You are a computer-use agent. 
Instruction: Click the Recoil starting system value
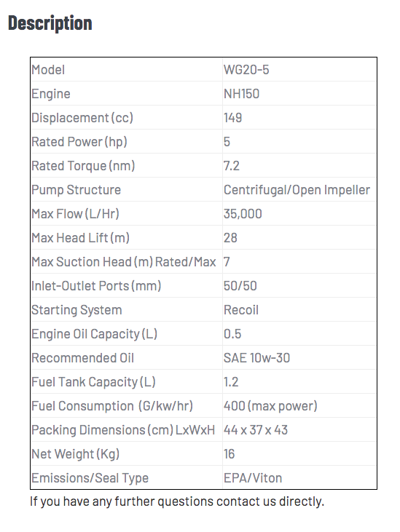(241, 310)
